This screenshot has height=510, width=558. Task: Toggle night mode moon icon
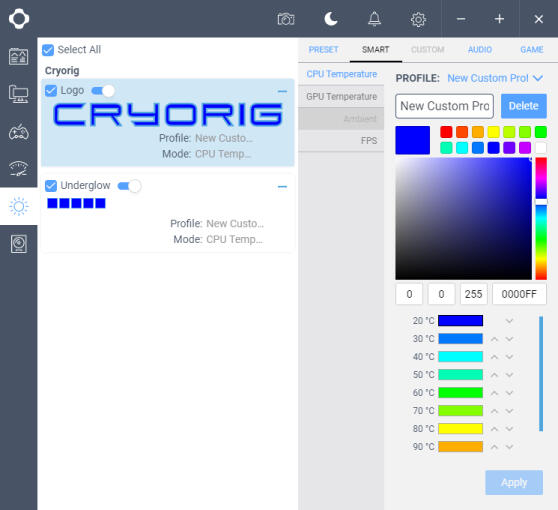point(331,19)
